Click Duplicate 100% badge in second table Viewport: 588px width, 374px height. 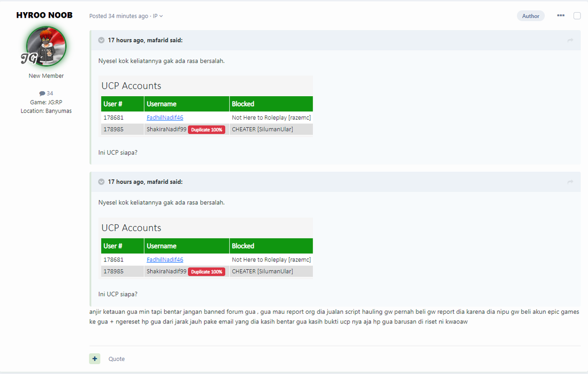coord(207,272)
